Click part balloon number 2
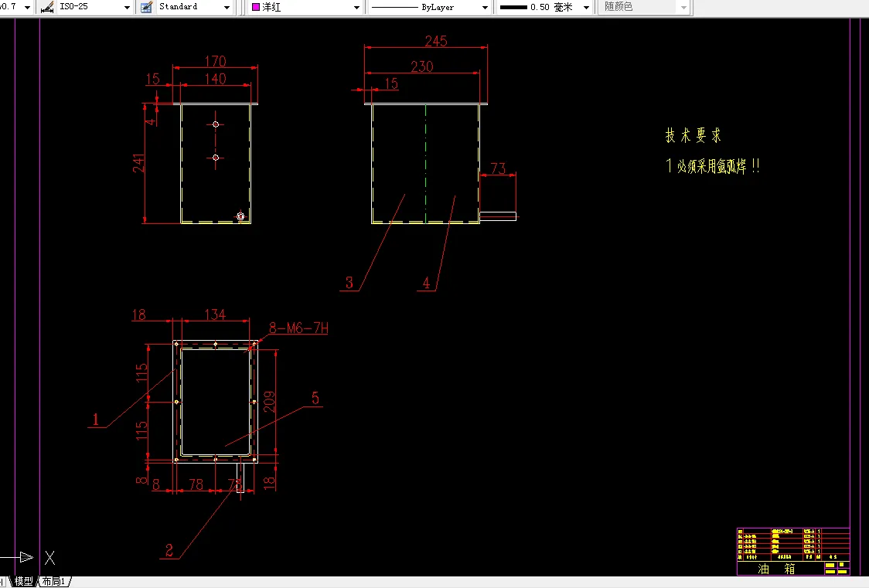Screen dimensions: 869x588 point(169,550)
